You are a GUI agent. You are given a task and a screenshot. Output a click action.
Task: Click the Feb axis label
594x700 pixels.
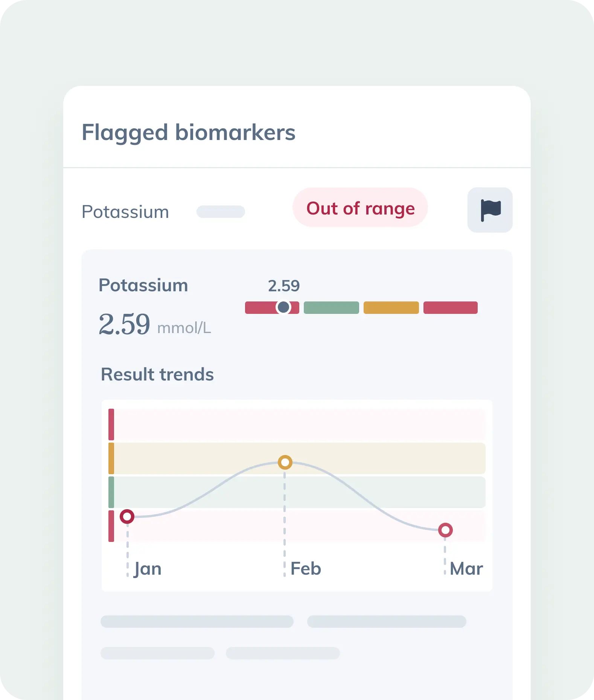tap(306, 569)
